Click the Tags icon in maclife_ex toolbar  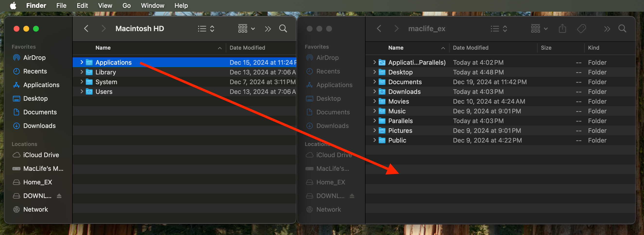pyautogui.click(x=582, y=28)
